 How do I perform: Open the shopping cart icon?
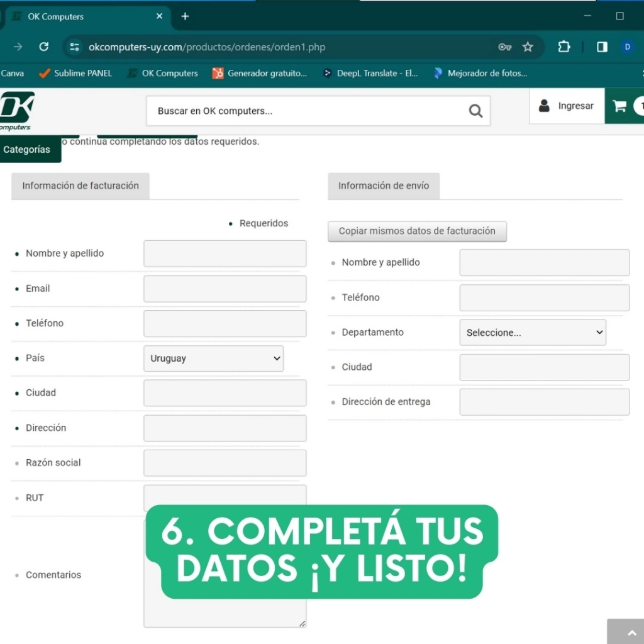point(619,106)
